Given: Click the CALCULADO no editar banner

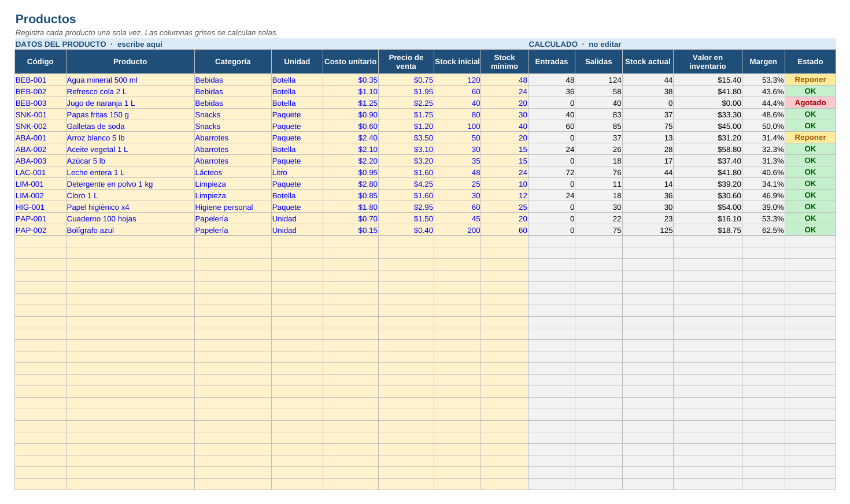Looking at the screenshot, I should [575, 45].
